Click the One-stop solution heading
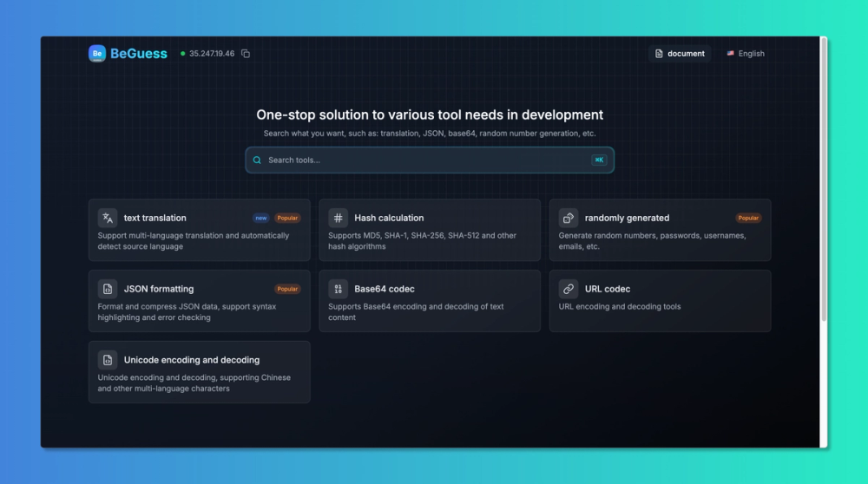 pos(430,114)
